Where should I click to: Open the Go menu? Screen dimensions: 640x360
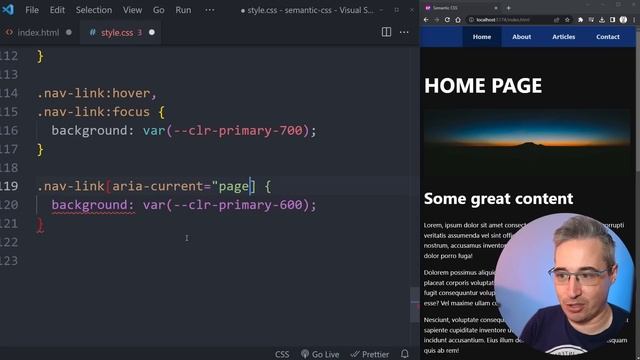click(159, 10)
